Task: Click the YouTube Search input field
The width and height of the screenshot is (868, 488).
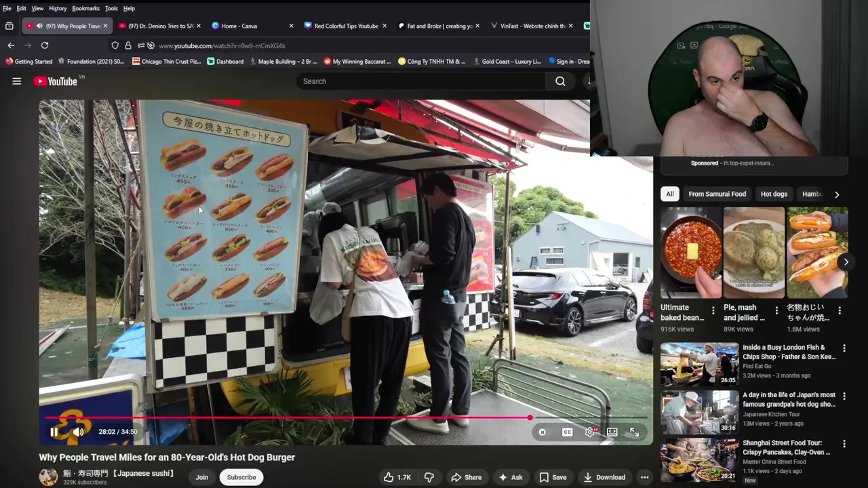Action: point(420,81)
